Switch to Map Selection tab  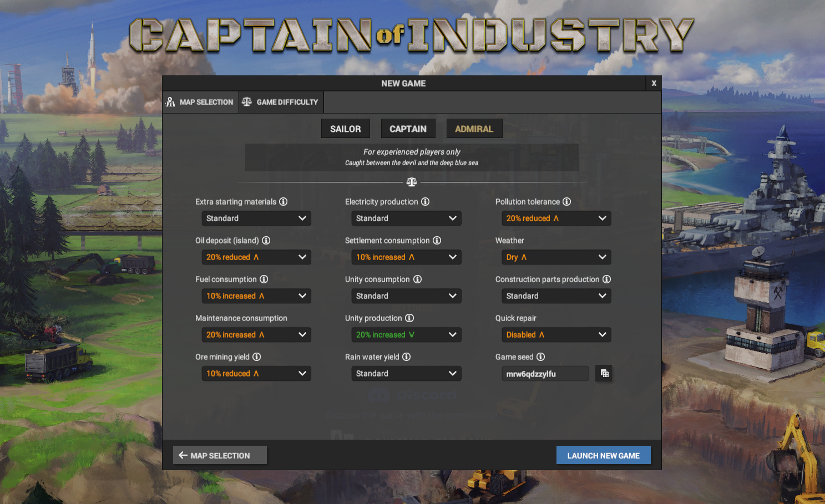(x=200, y=102)
